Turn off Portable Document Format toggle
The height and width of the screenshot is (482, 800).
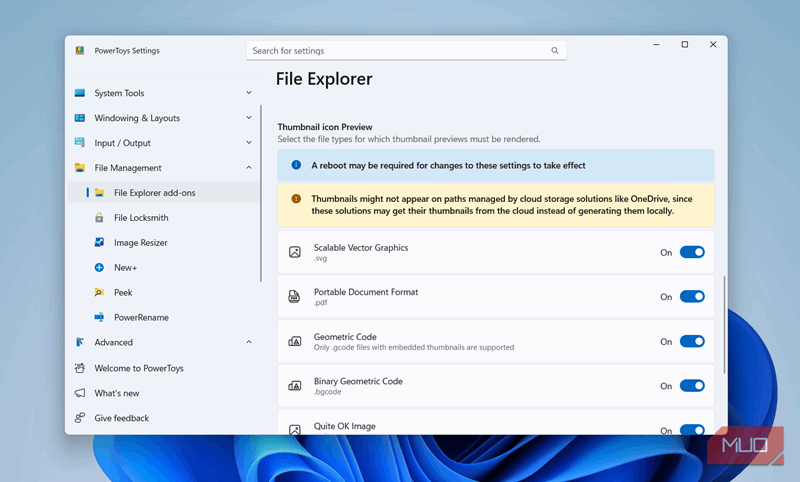click(692, 297)
